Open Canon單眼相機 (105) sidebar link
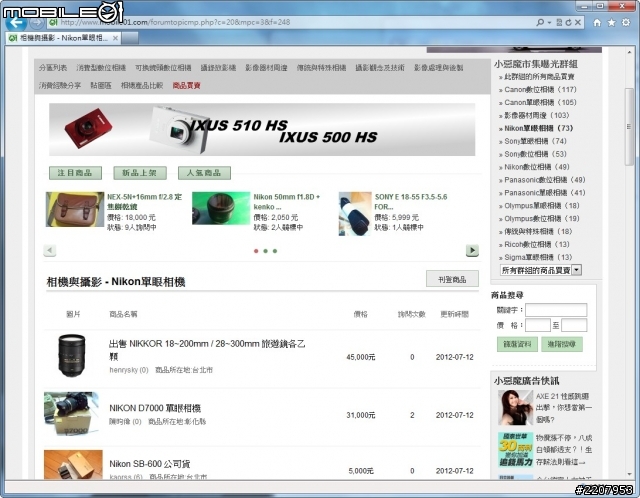640x498 pixels. 540,102
